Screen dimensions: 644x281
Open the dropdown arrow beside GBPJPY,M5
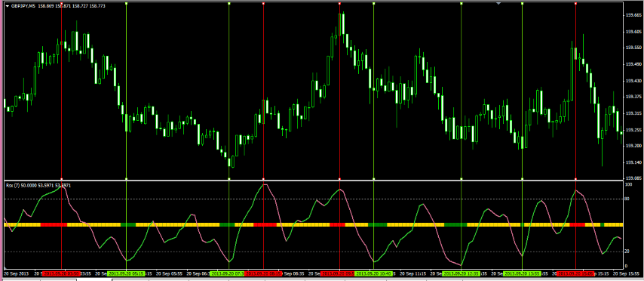[7, 6]
